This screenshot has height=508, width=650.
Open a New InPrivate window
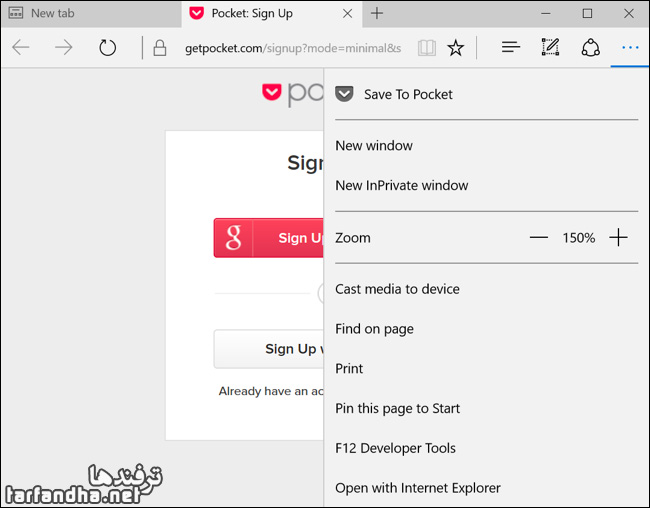tap(486, 185)
